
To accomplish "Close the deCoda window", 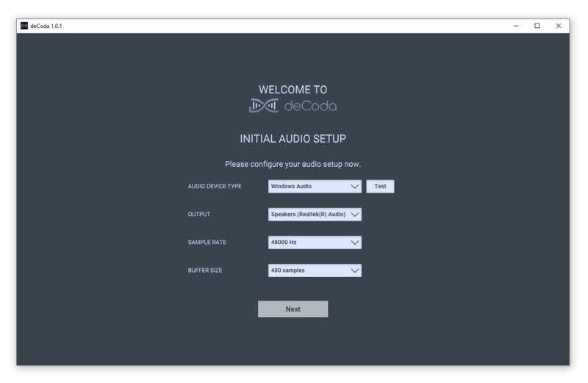I will pyautogui.click(x=559, y=26).
